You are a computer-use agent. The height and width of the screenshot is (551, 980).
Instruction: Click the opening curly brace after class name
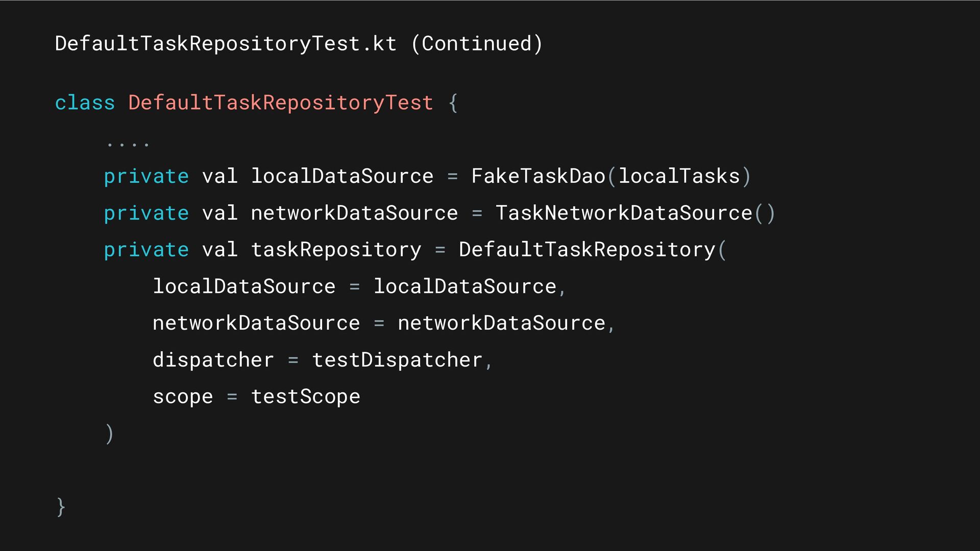coord(453,103)
